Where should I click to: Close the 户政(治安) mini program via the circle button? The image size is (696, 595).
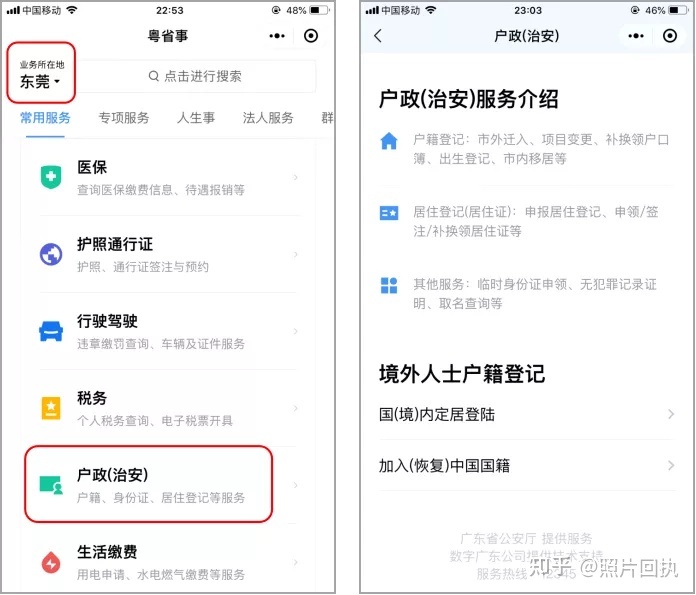click(669, 36)
